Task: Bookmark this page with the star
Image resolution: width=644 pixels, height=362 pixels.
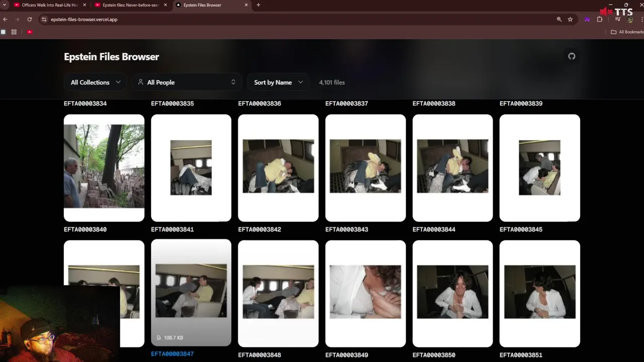Action: click(x=570, y=19)
